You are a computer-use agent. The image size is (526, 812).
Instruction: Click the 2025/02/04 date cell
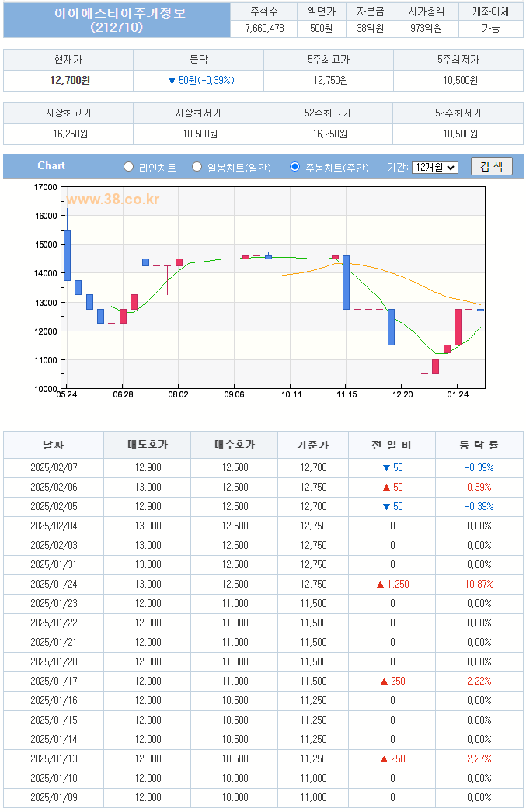(54, 526)
